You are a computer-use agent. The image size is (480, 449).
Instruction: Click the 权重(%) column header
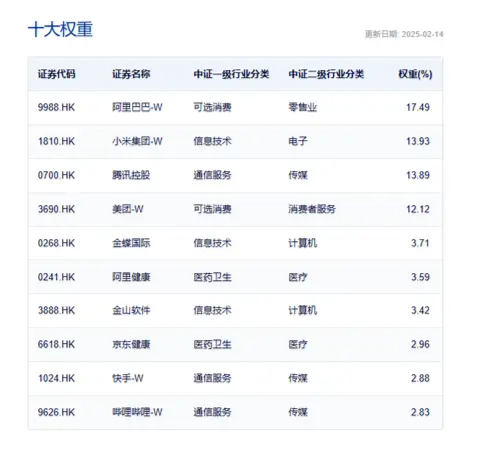(415, 74)
